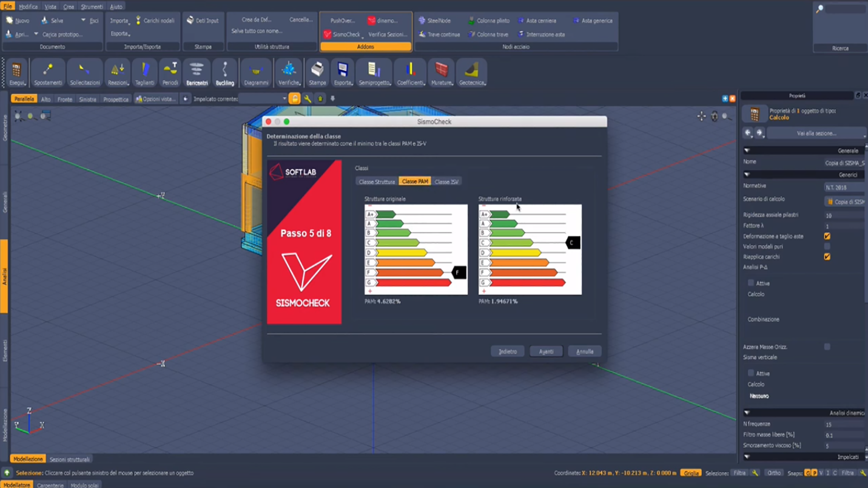Toggle Ortho mode in status bar

coord(773,473)
